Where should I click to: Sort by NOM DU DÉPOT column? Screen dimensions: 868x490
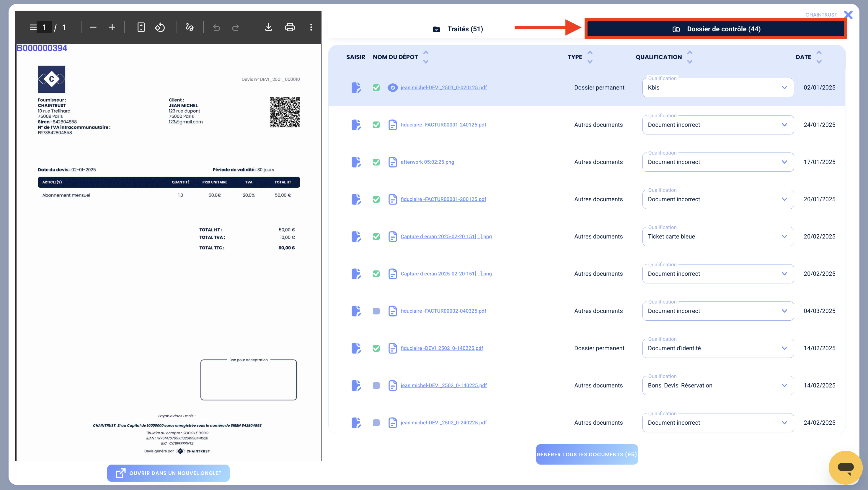tap(426, 57)
